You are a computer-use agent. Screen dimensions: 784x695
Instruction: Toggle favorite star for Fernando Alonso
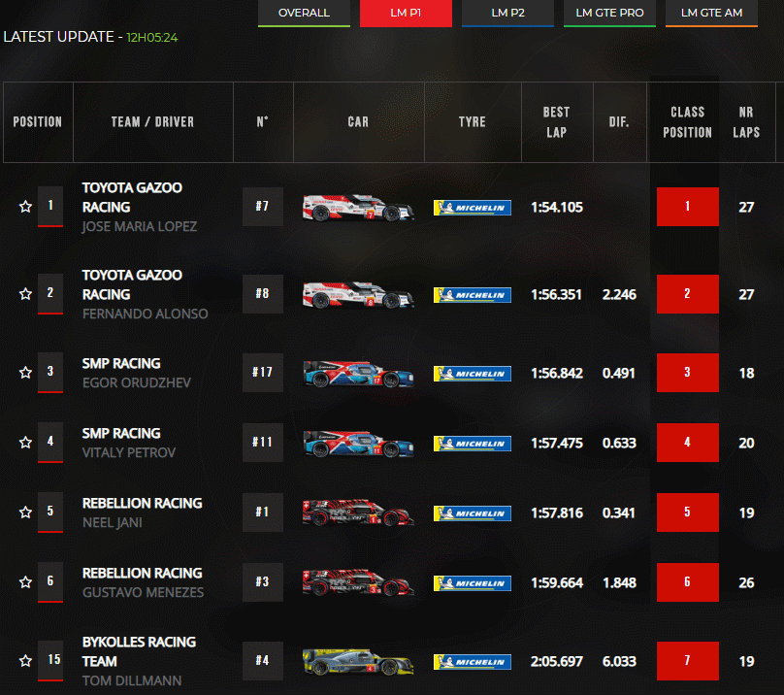tap(25, 294)
